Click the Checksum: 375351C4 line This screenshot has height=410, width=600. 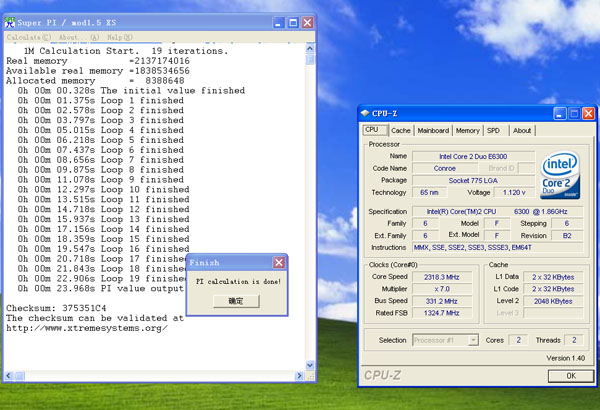(x=56, y=308)
